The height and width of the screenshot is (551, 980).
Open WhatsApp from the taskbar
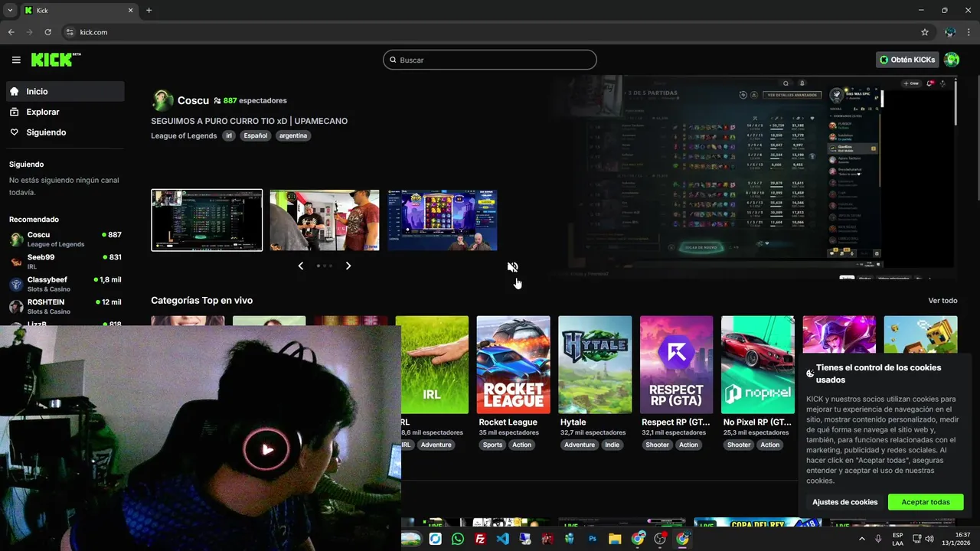tap(458, 539)
